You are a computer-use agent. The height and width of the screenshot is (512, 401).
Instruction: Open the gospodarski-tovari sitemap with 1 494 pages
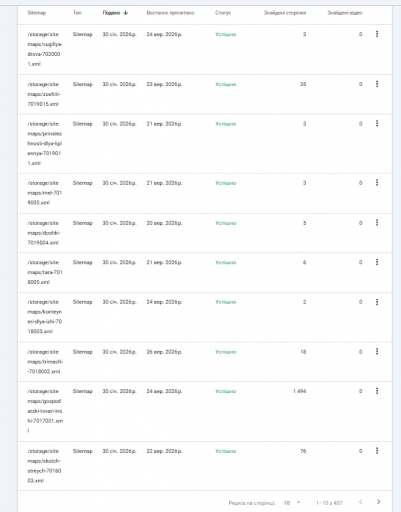(205, 411)
